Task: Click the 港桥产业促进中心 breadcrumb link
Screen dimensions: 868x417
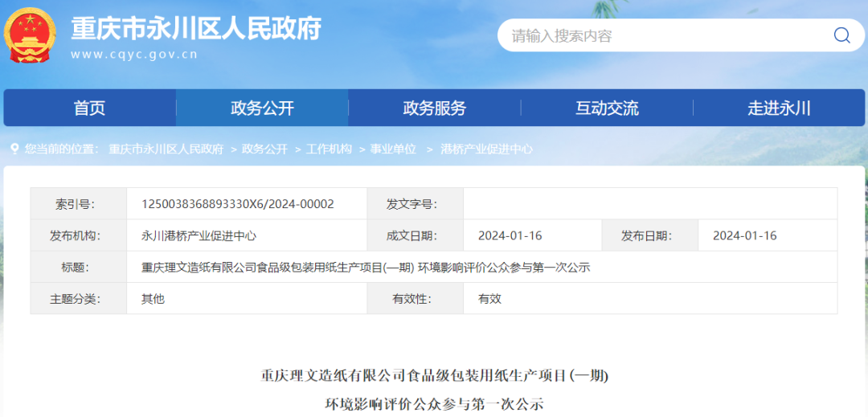Action: pyautogui.click(x=486, y=149)
